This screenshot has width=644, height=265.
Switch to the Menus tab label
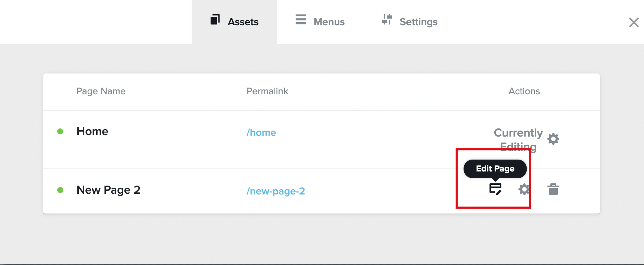329,22
